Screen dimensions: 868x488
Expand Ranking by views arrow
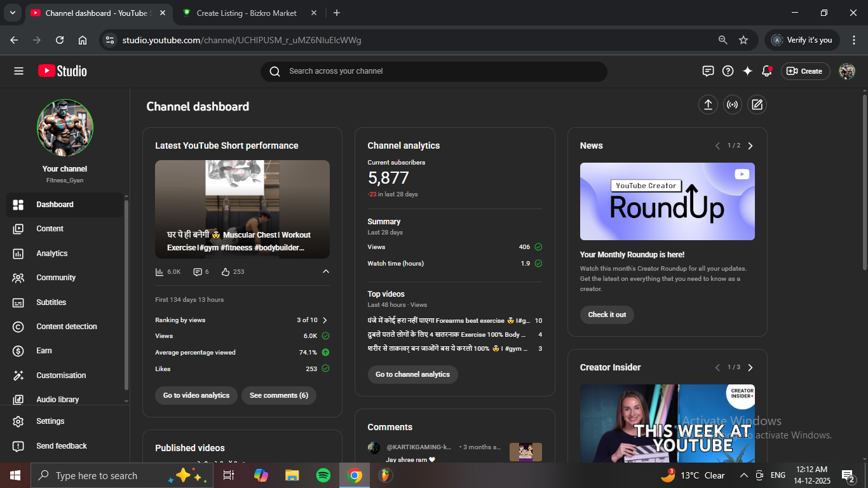pos(325,320)
